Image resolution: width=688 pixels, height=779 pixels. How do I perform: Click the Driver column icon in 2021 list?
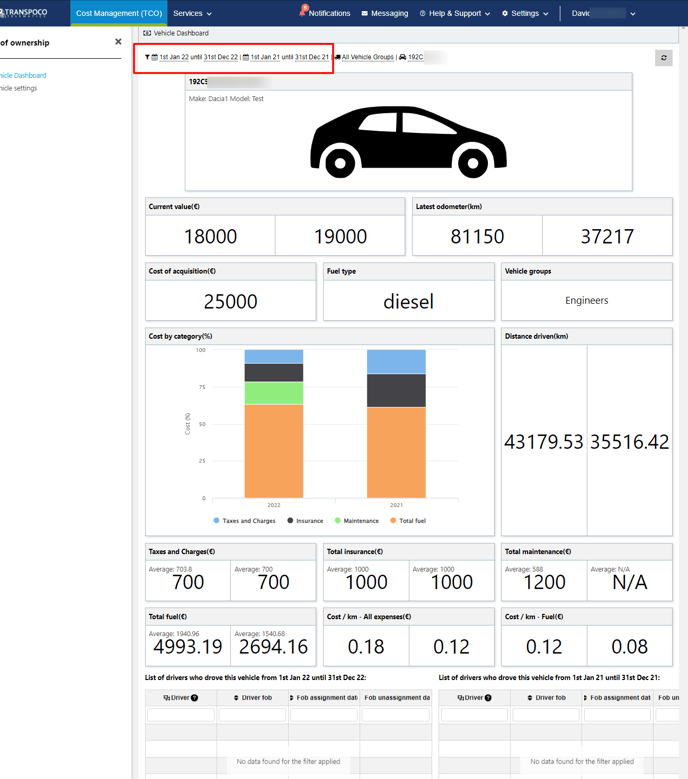460,698
